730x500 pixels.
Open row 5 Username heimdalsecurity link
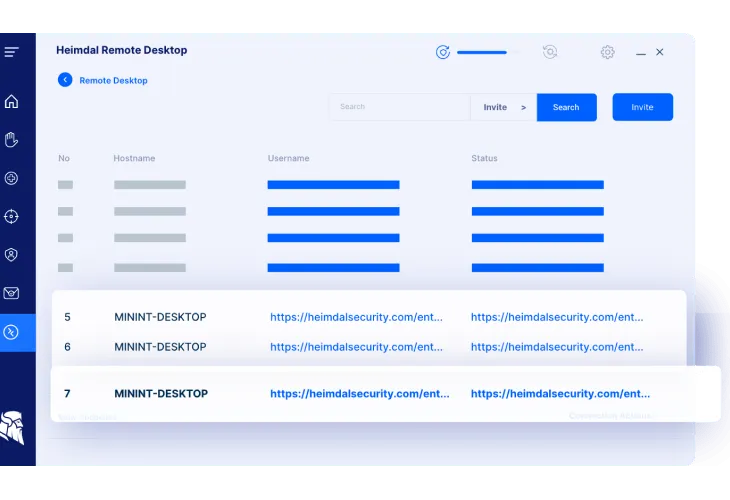(356, 317)
